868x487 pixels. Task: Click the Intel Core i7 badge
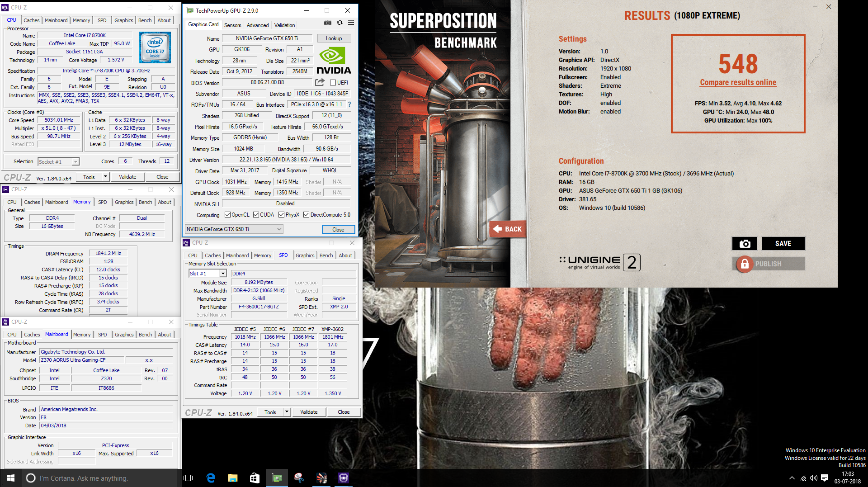(x=155, y=47)
